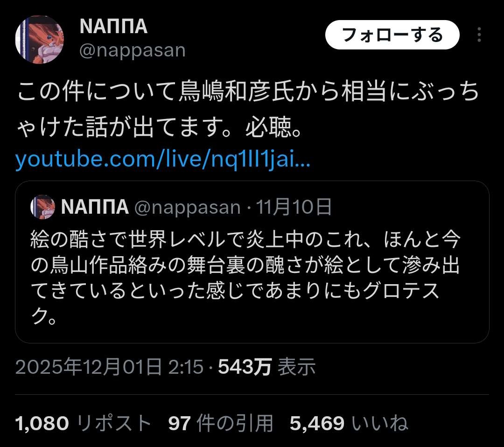Click the 2025年12月01日 2:15 timestamp
Screen dimensions: 504x447
click(109, 367)
